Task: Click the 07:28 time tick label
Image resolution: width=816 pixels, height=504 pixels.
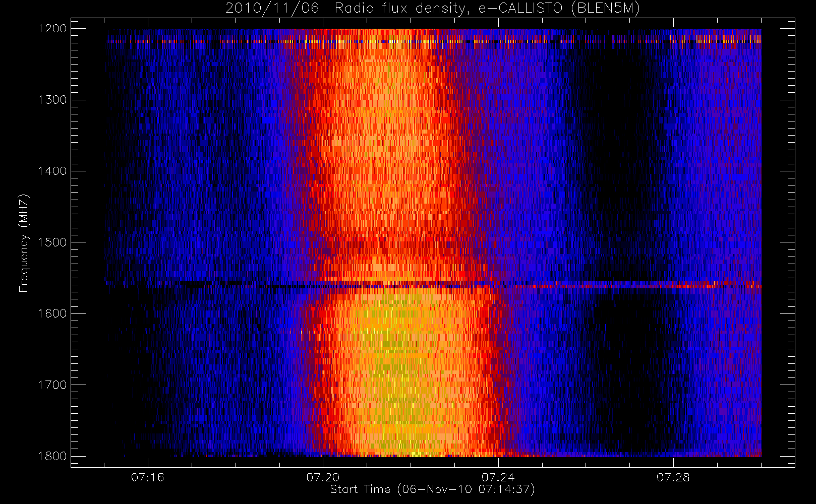Action: [x=673, y=477]
